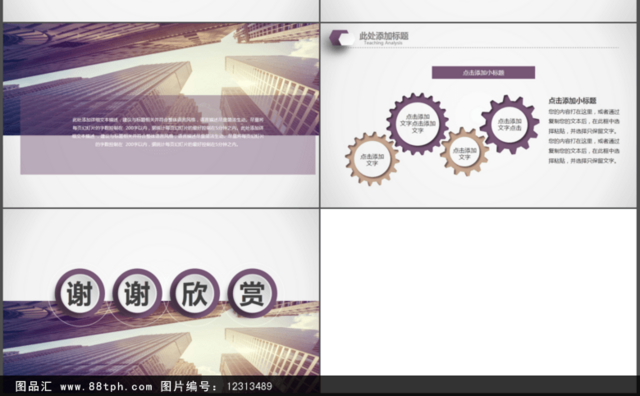The image size is (640, 396).
Task: Click the 欣 circle on the closing slide
Action: tap(194, 293)
